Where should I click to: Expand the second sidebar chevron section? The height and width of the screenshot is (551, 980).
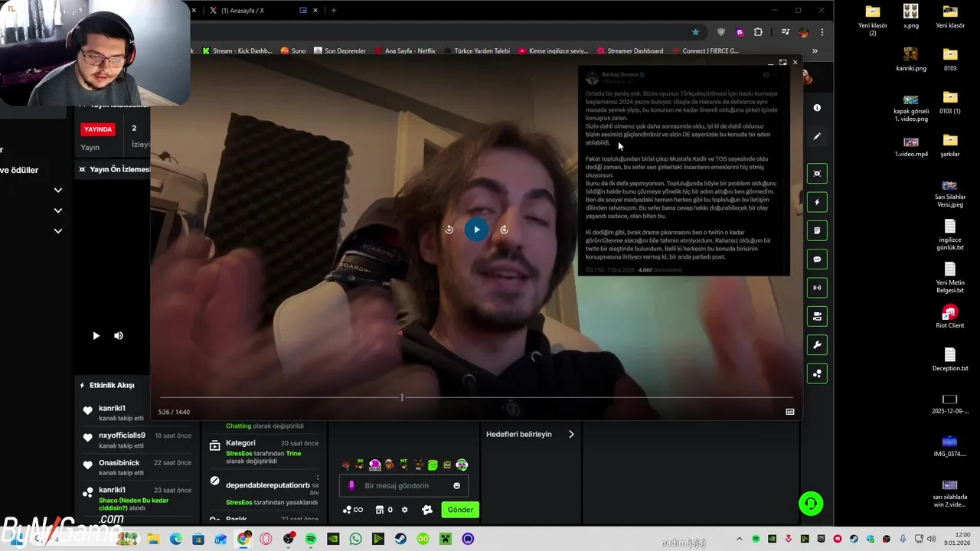click(x=57, y=210)
